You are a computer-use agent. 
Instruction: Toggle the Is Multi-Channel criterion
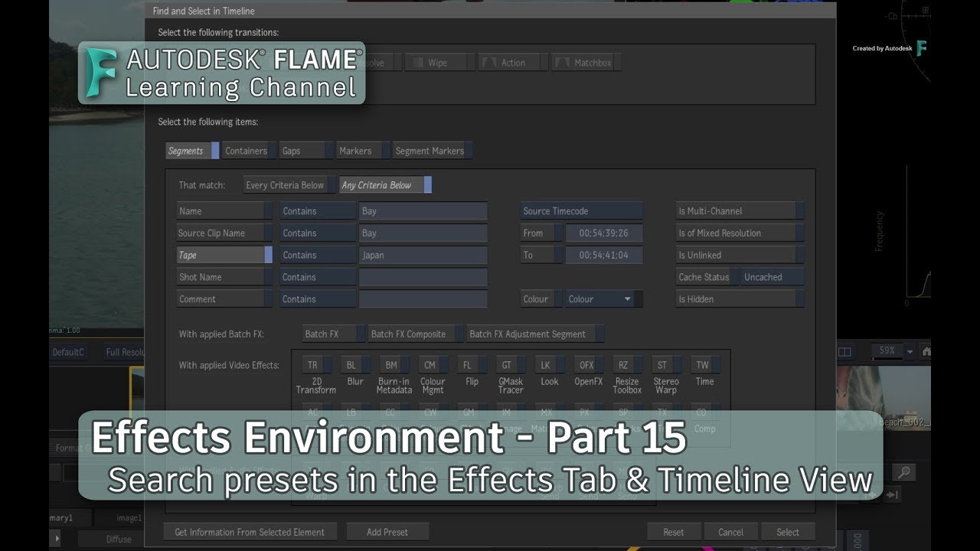tap(740, 210)
